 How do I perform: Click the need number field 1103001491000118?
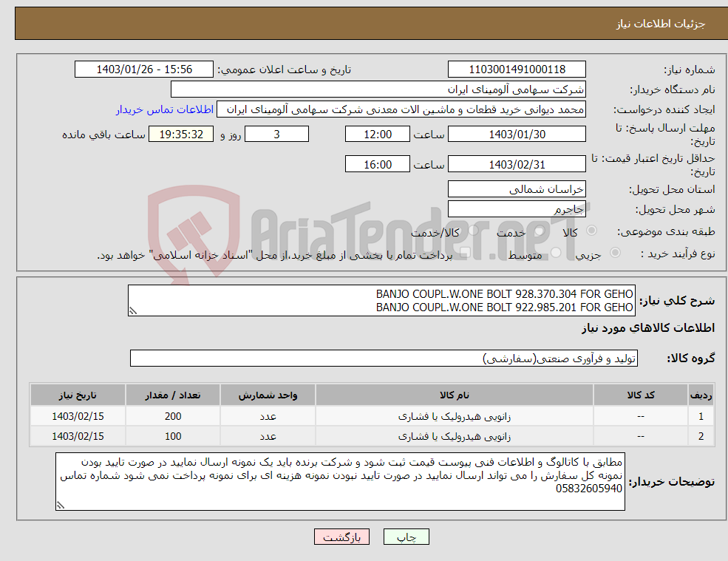(517, 69)
